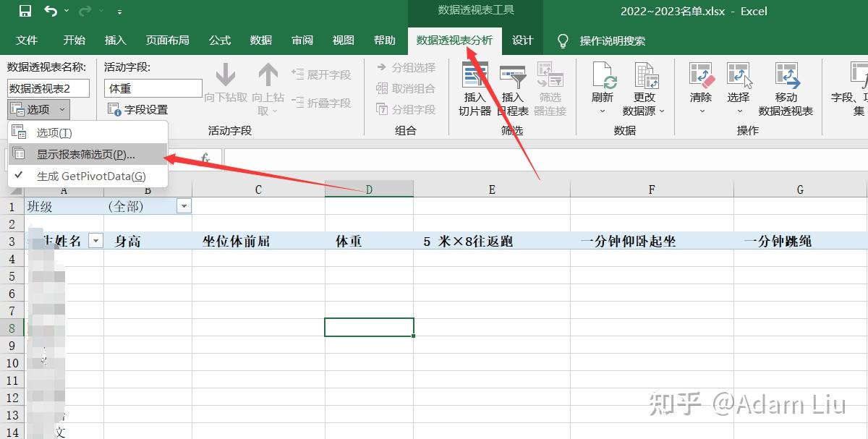Viewport: 868px width, 439px height.
Task: Click the 向下钻取 drill-down icon
Action: pyautogui.click(x=224, y=83)
